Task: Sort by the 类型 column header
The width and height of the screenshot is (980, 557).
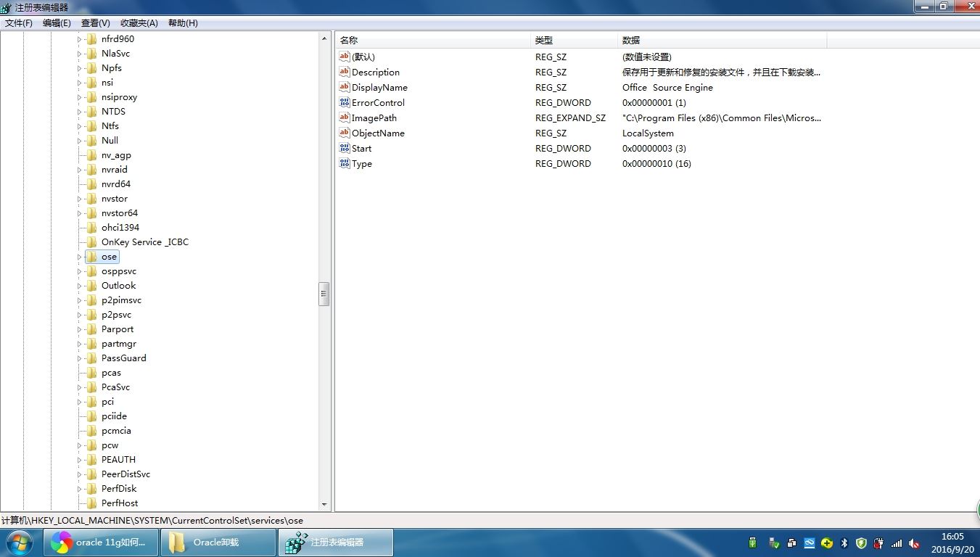Action: point(574,41)
